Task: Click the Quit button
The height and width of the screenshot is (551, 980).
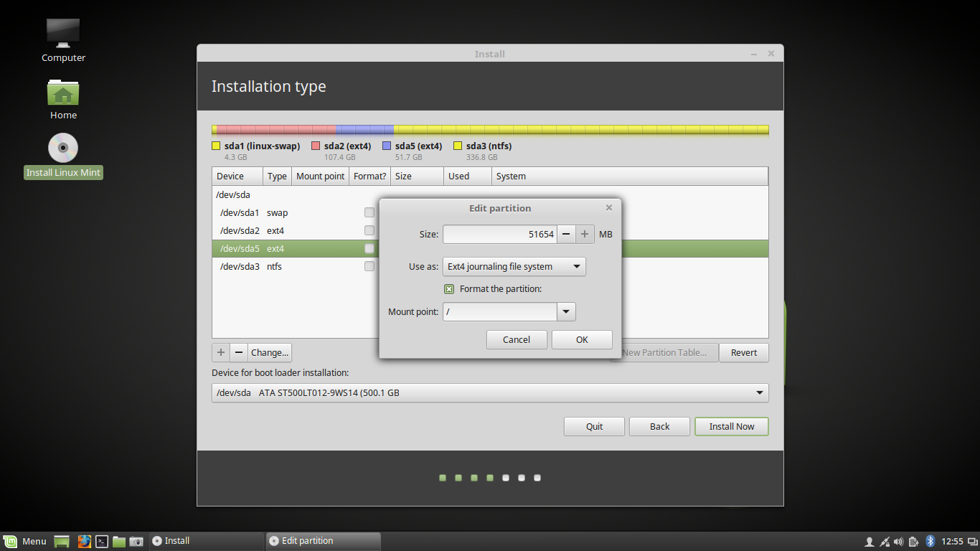Action: [x=595, y=426]
